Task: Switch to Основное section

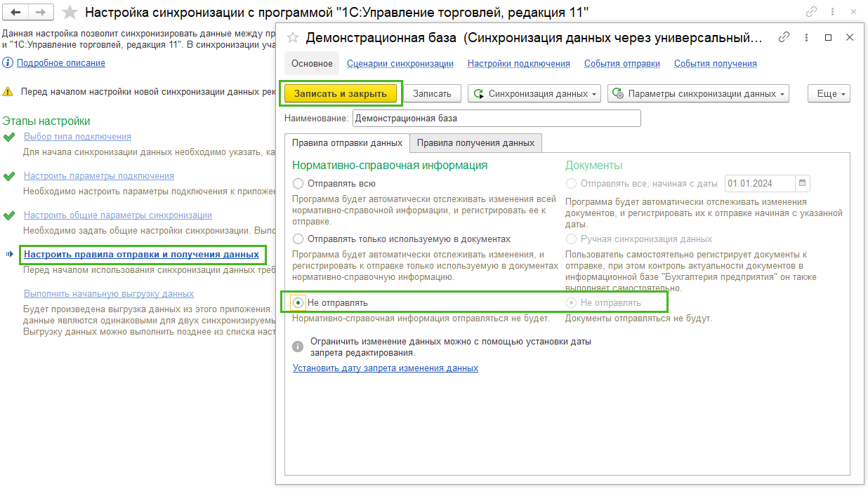Action: click(312, 63)
